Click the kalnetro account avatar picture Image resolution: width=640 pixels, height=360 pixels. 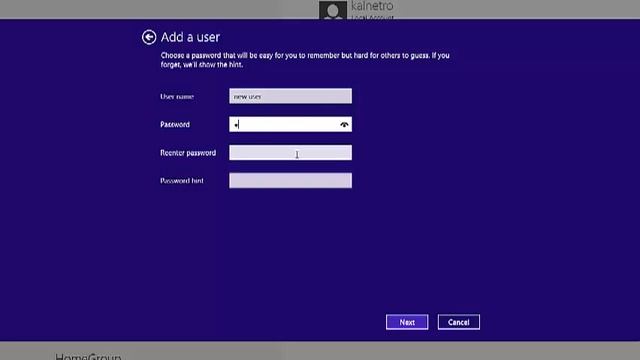click(x=333, y=10)
